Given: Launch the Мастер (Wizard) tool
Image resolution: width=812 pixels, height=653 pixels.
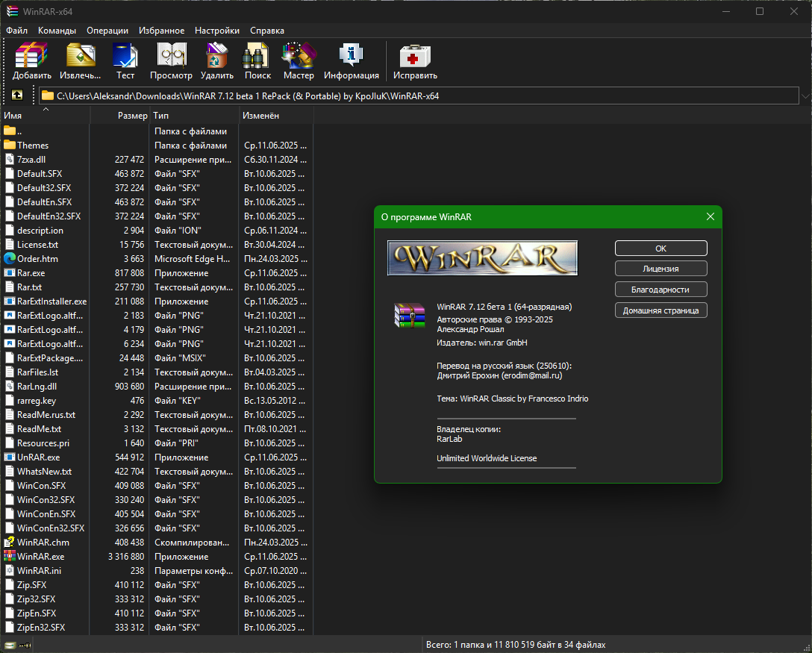Looking at the screenshot, I should coord(299,61).
